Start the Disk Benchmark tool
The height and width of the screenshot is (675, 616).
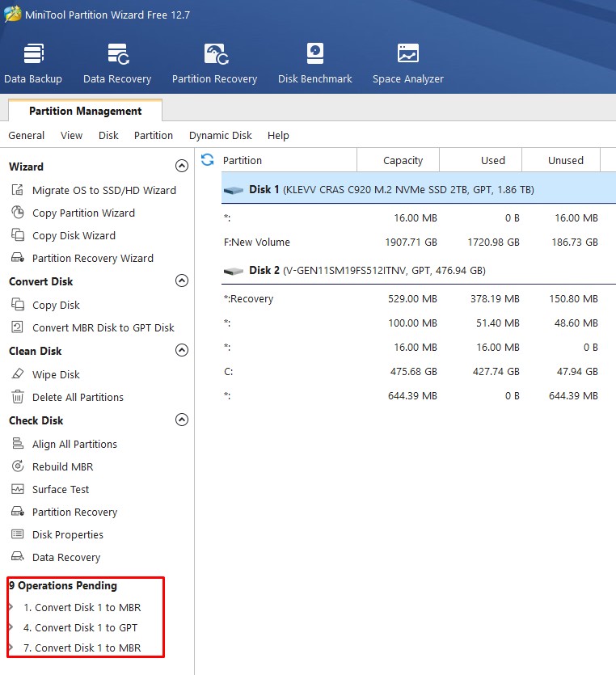point(314,63)
